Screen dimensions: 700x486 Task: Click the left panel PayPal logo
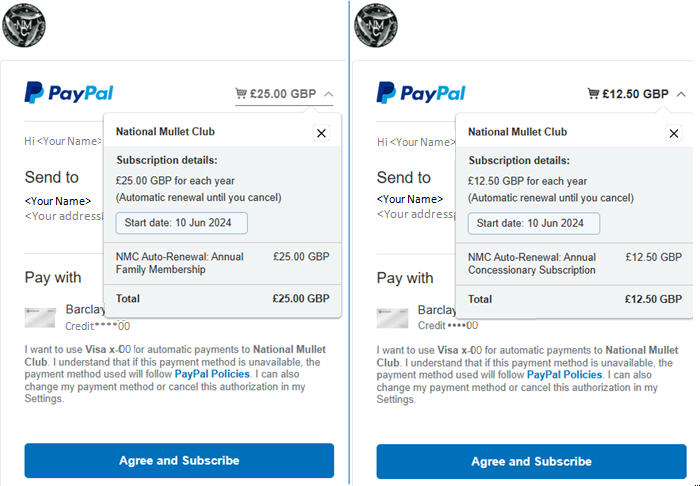tap(69, 93)
